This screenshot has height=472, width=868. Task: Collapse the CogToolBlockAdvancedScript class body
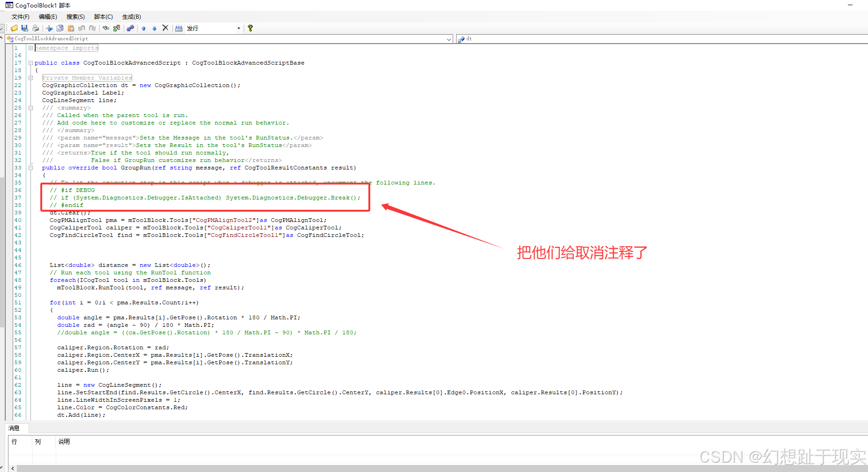click(x=30, y=63)
